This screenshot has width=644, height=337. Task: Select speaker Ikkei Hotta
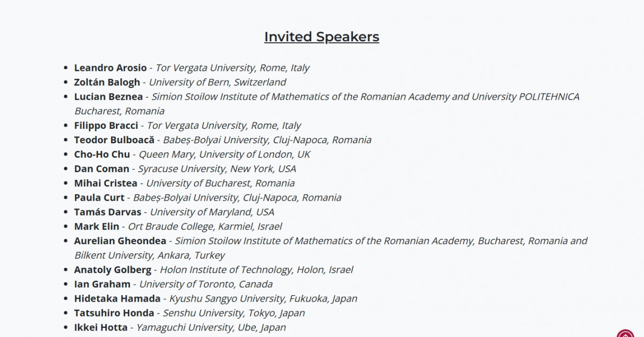(101, 328)
